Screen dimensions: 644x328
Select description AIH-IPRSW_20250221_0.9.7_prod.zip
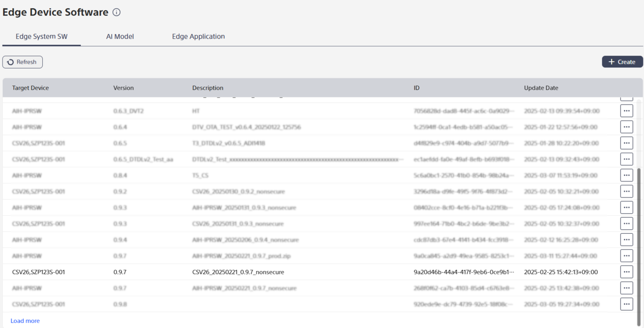pos(242,256)
